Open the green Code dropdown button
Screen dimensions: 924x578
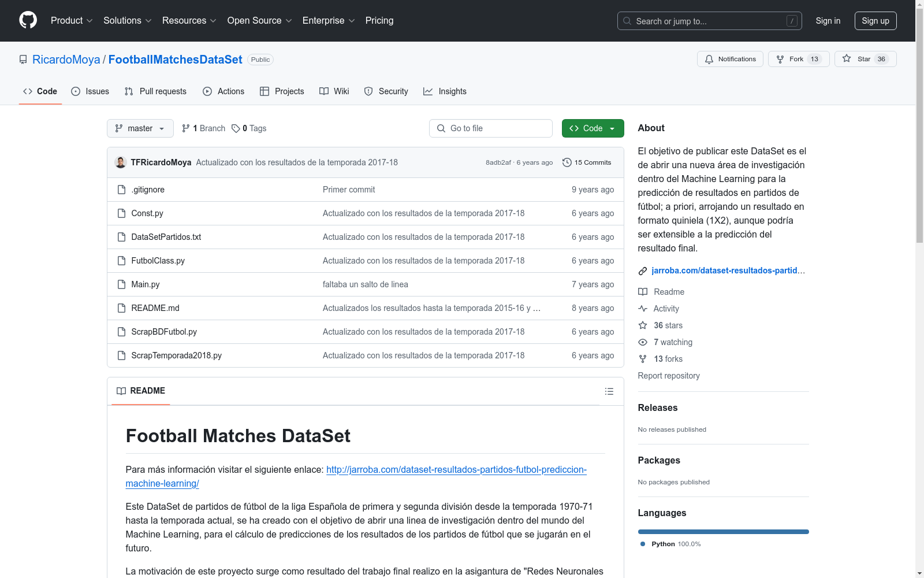(593, 128)
